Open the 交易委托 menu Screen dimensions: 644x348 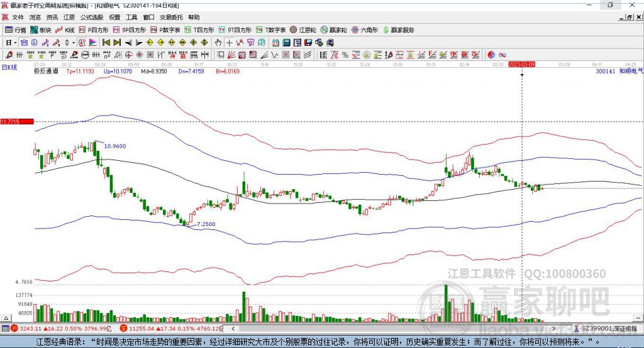coord(171,17)
